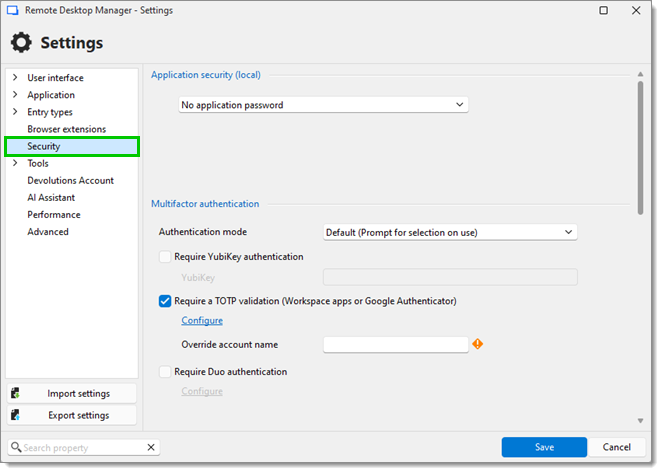662x473 pixels.
Task: Click the Export settings button
Action: pos(72,415)
